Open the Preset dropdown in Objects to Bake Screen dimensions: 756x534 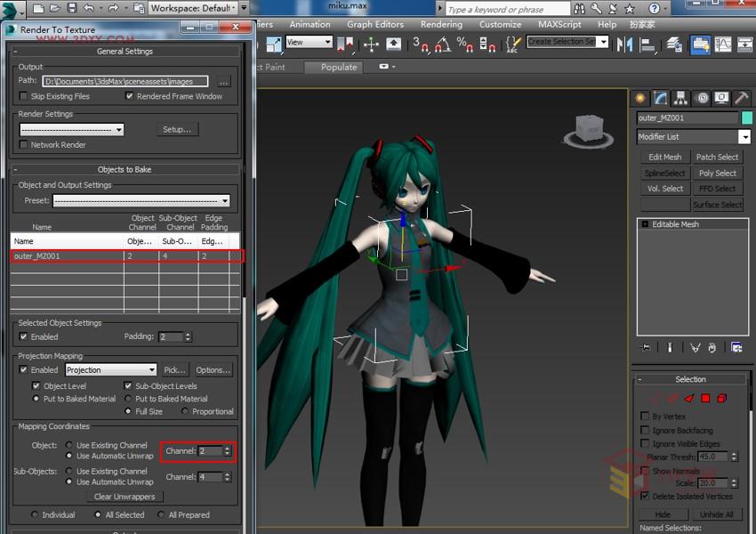coord(224,201)
